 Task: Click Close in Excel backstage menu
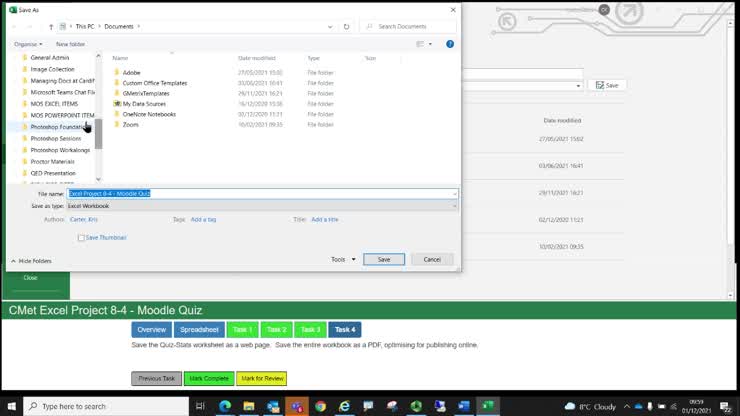[30, 278]
